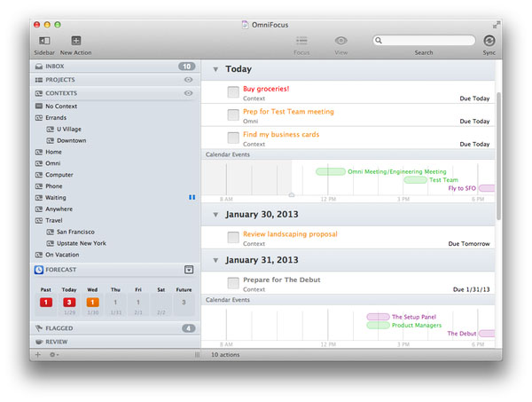
Task: Click The Setup Panel calendar event
Action: coord(402,317)
